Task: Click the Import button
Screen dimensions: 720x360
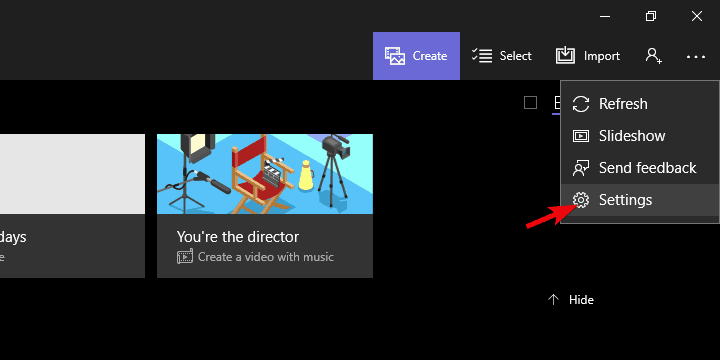Action: 588,56
